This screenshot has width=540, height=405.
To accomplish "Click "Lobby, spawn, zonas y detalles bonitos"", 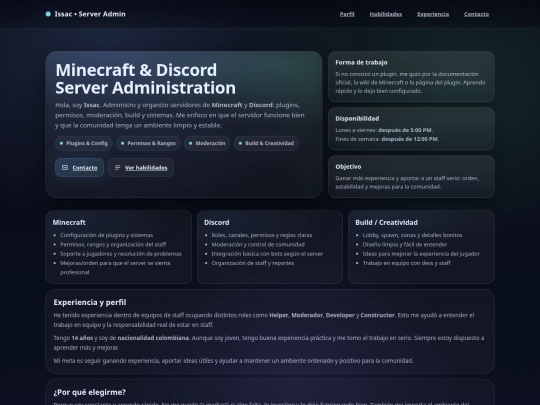I will pos(413,235).
